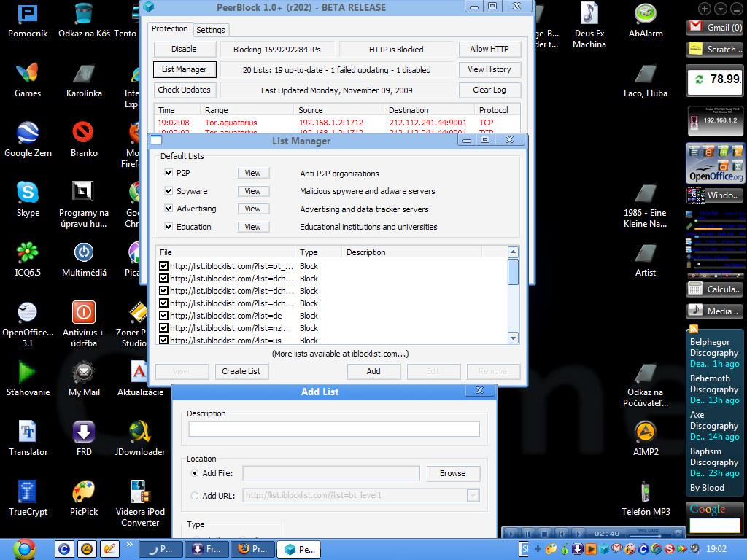Click the Description text field
This screenshot has height=560, width=747.
334,429
